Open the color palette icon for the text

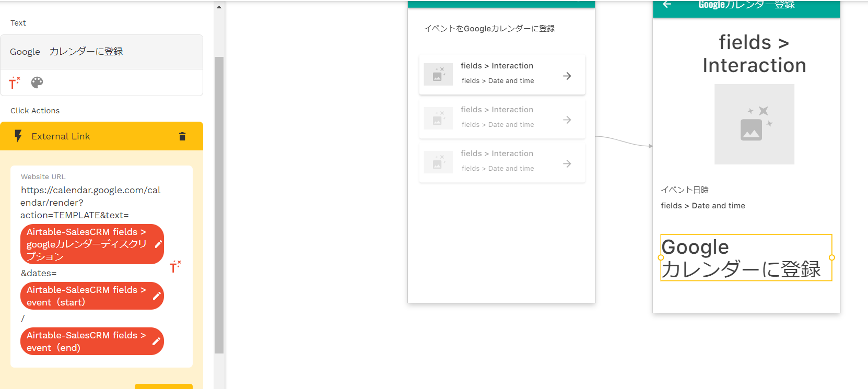[x=37, y=82]
